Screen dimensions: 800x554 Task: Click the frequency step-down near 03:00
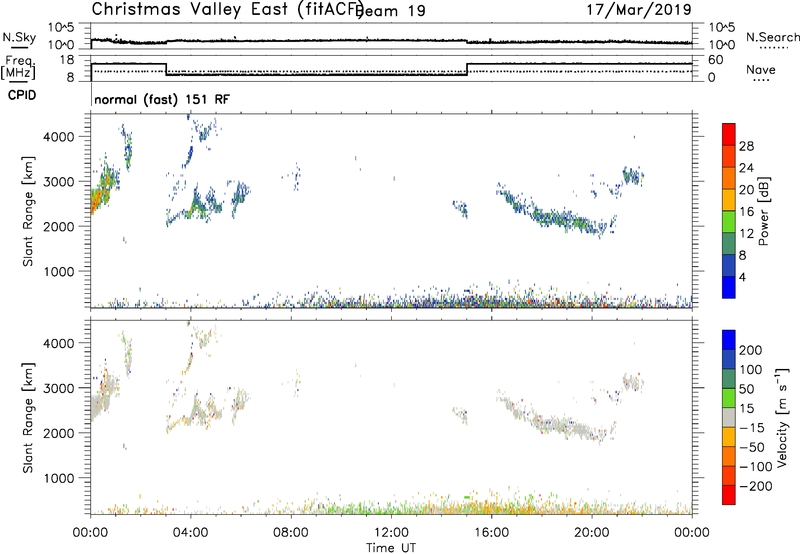tap(166, 69)
